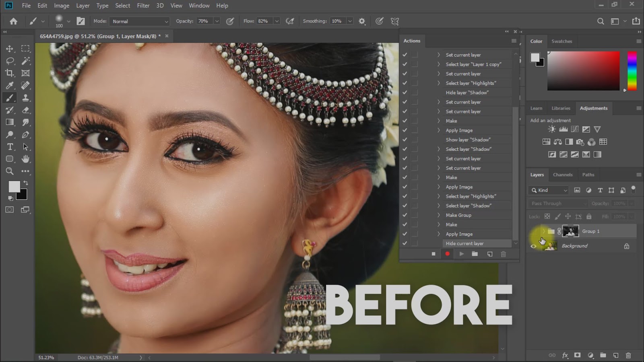Hide the Background layer visibility

pyautogui.click(x=534, y=246)
